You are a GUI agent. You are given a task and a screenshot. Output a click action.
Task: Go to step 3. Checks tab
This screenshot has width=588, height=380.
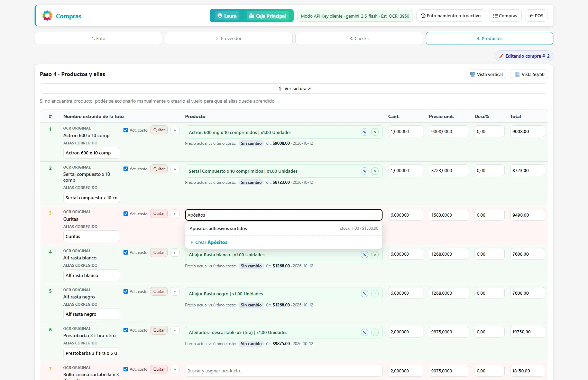point(359,38)
